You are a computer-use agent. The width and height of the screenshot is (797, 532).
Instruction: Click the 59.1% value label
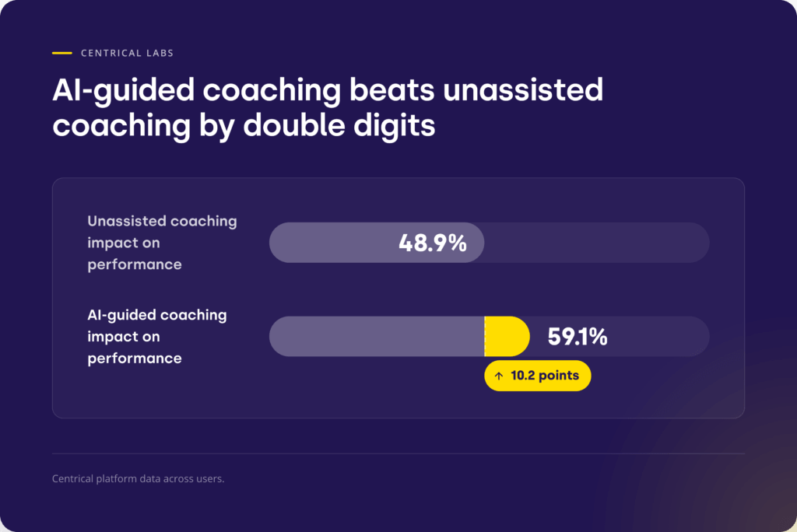pos(578,336)
